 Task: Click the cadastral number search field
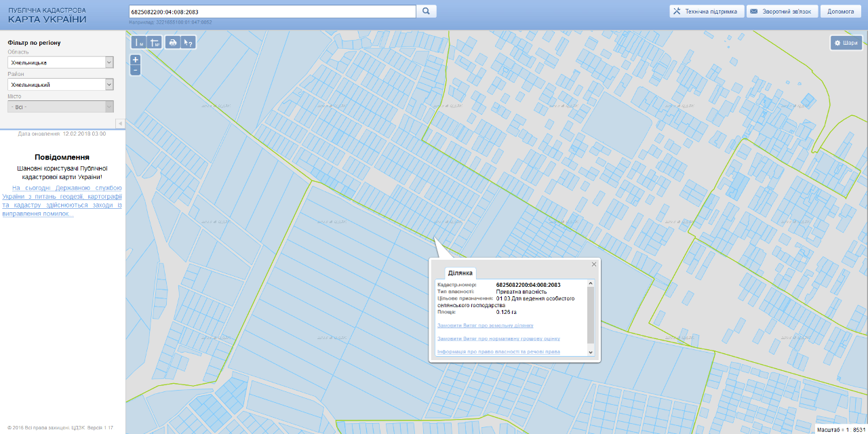tap(272, 12)
